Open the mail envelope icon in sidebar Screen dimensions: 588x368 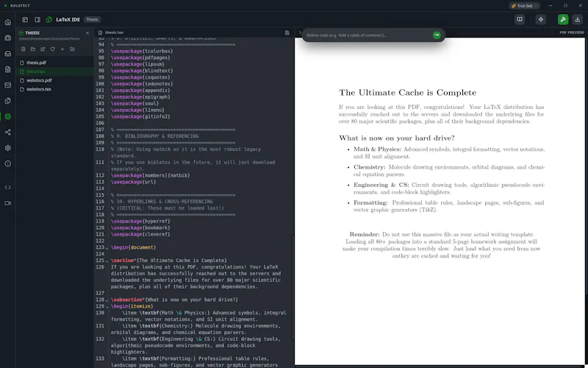tap(8, 85)
